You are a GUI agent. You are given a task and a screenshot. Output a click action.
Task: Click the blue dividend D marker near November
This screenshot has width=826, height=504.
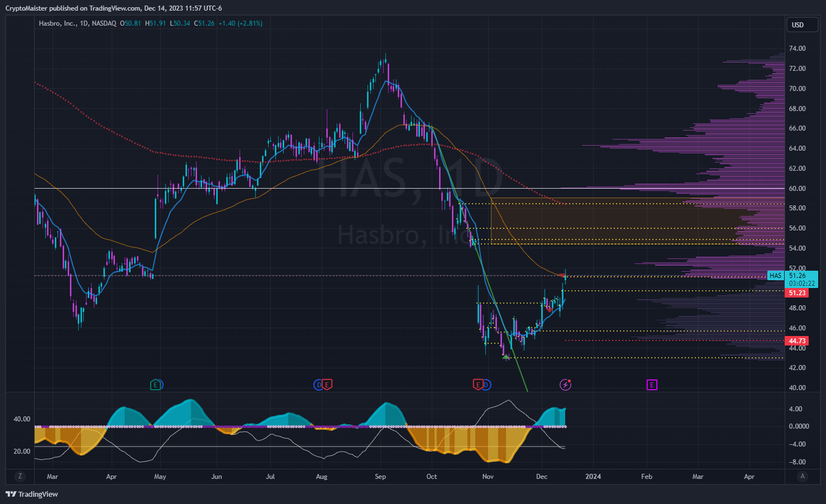coord(486,385)
